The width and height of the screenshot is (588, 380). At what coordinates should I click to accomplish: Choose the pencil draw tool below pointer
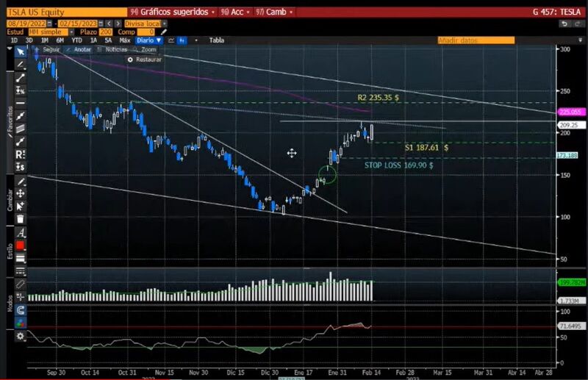point(21,65)
